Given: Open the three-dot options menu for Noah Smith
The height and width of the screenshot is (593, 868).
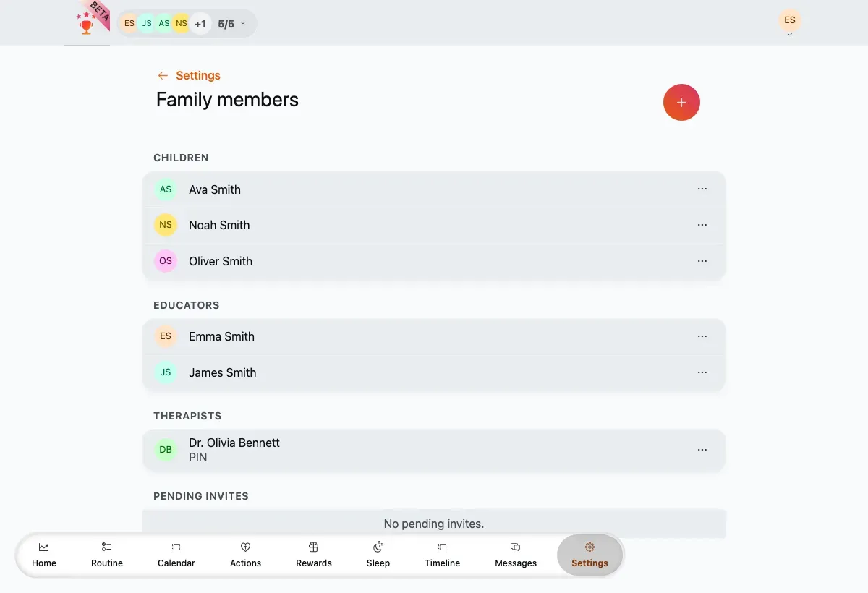Looking at the screenshot, I should click(702, 225).
